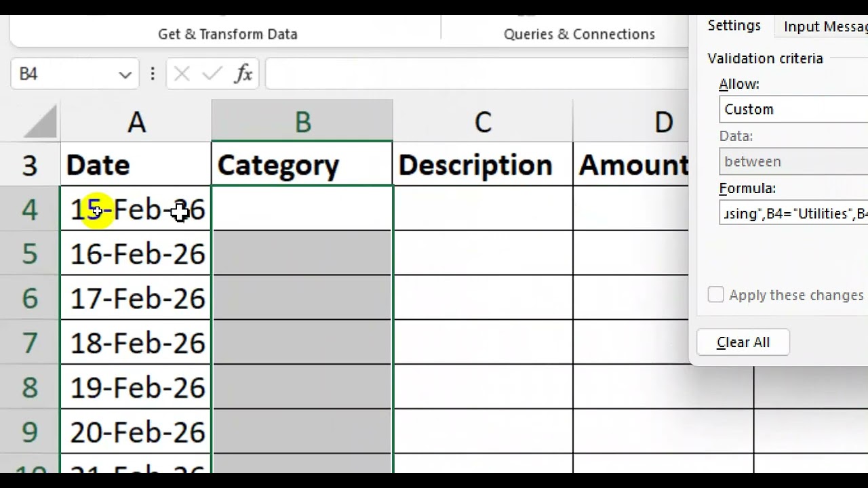
Task: Select row 9 header
Action: [30, 432]
